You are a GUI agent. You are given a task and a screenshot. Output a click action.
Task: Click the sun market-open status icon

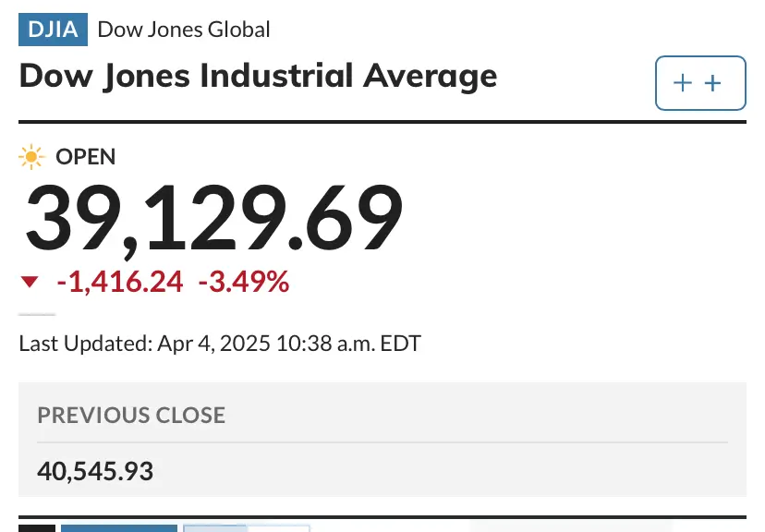tap(31, 157)
